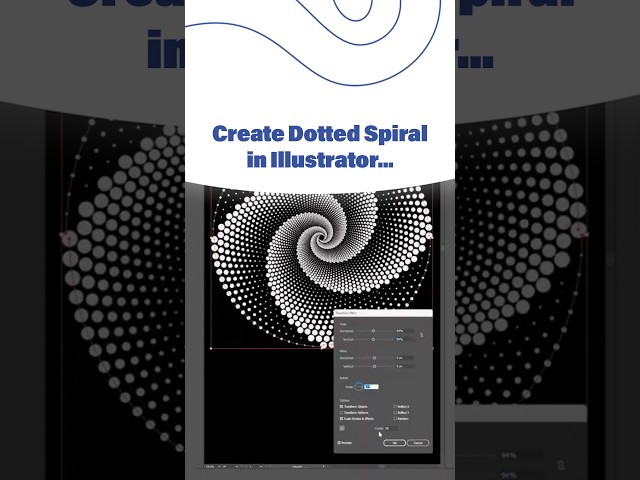Image resolution: width=640 pixels, height=480 pixels.
Task: Toggle the Preview checkbox
Action: coord(339,443)
